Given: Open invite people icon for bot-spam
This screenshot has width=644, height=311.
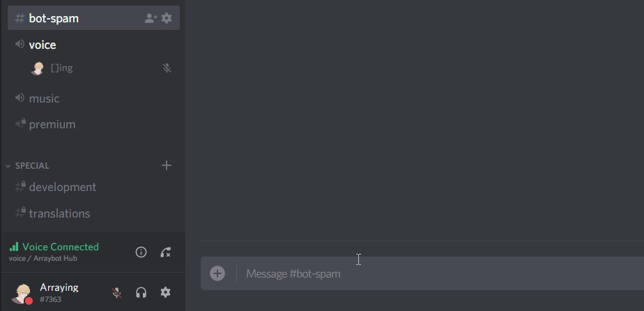Looking at the screenshot, I should pos(151,18).
